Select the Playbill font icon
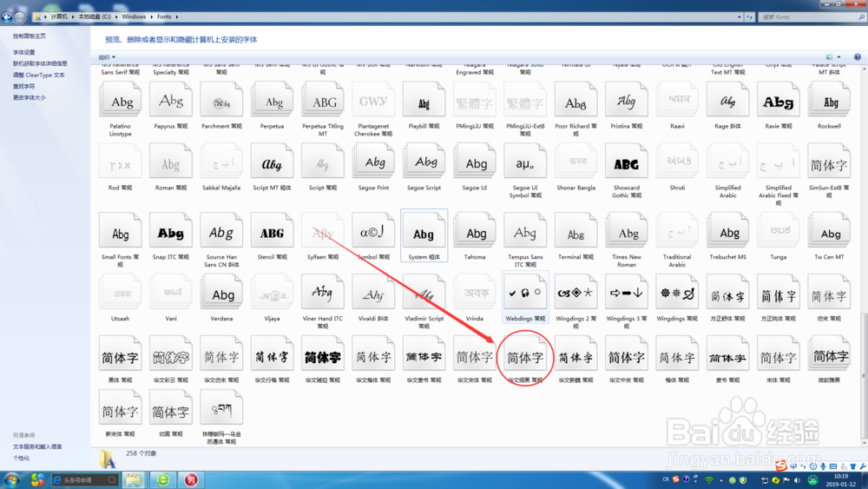Image resolution: width=868 pixels, height=489 pixels. click(424, 100)
